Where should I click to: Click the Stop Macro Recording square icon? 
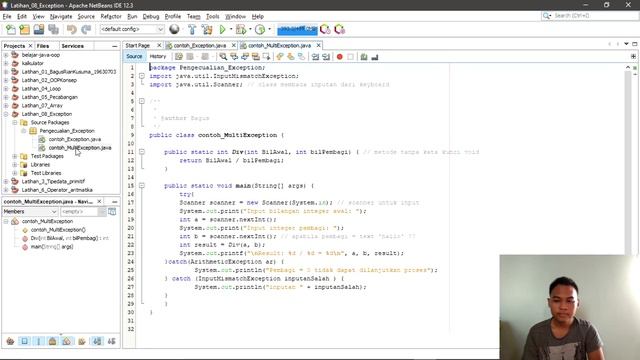pyautogui.click(x=350, y=57)
